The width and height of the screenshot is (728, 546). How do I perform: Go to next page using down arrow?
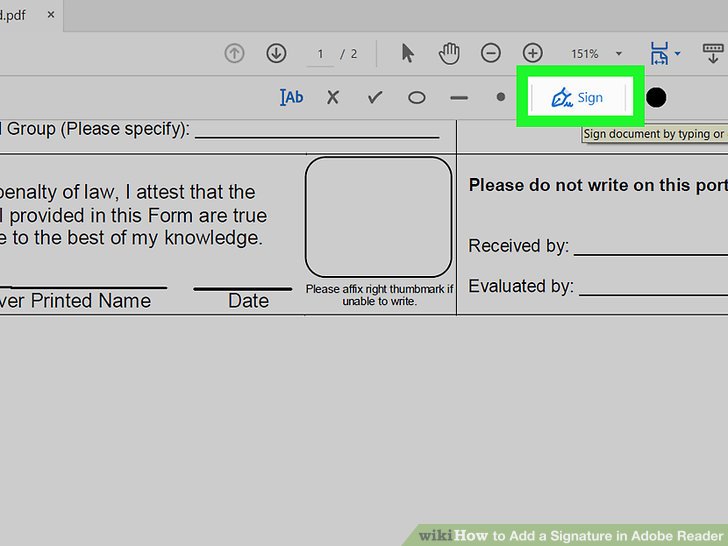tap(276, 53)
